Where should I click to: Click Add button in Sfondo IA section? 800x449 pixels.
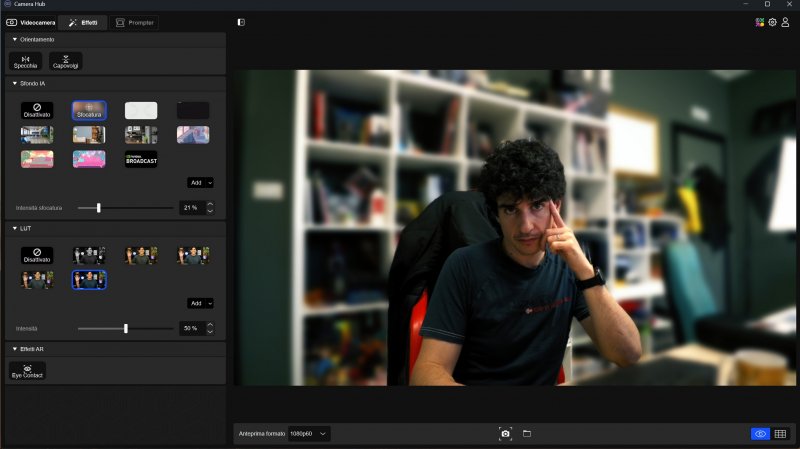point(201,183)
